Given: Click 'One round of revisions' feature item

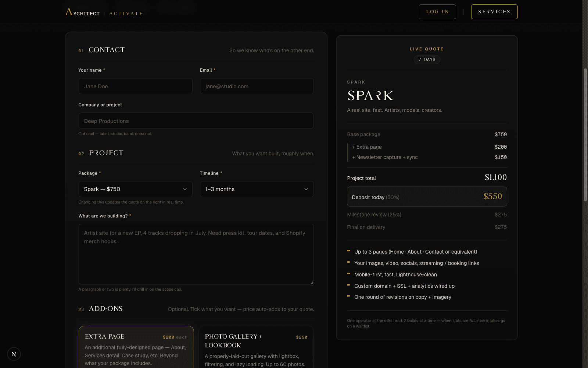Looking at the screenshot, I should [x=403, y=297].
